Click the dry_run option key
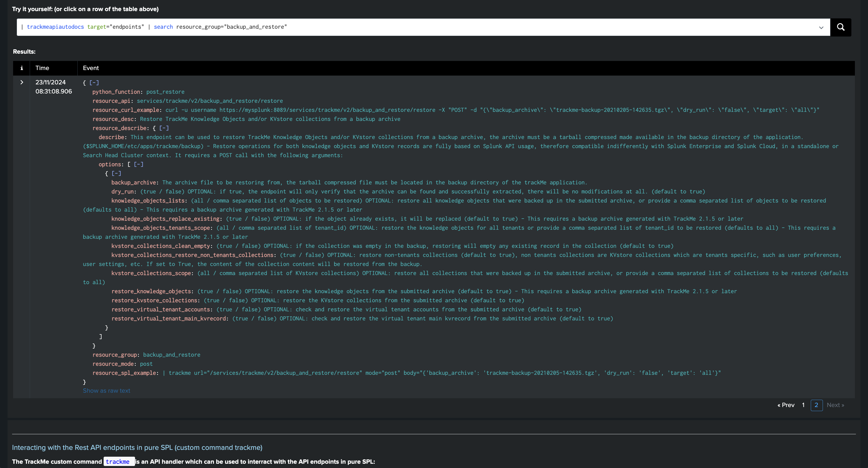Image resolution: width=868 pixels, height=468 pixels. click(x=123, y=192)
